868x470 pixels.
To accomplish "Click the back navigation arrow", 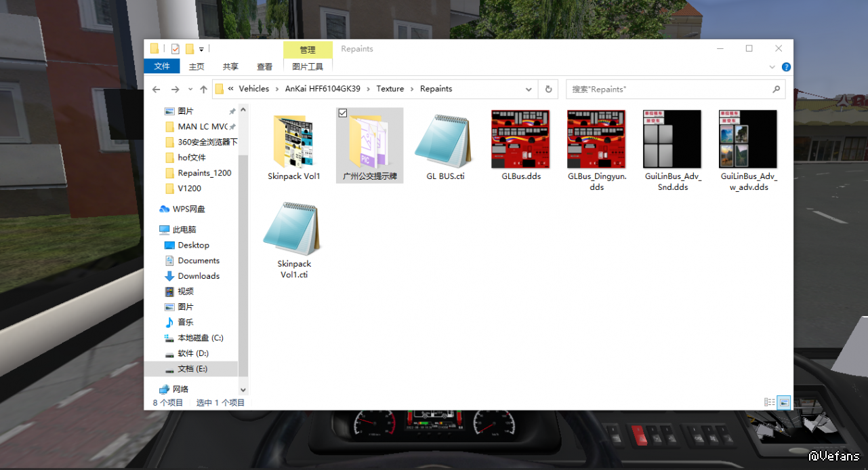I will pyautogui.click(x=157, y=90).
